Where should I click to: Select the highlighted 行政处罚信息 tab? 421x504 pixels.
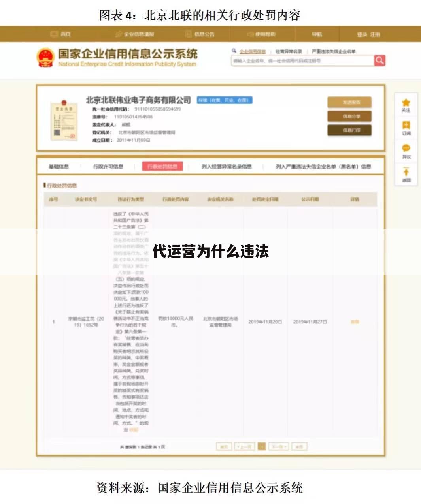click(162, 166)
